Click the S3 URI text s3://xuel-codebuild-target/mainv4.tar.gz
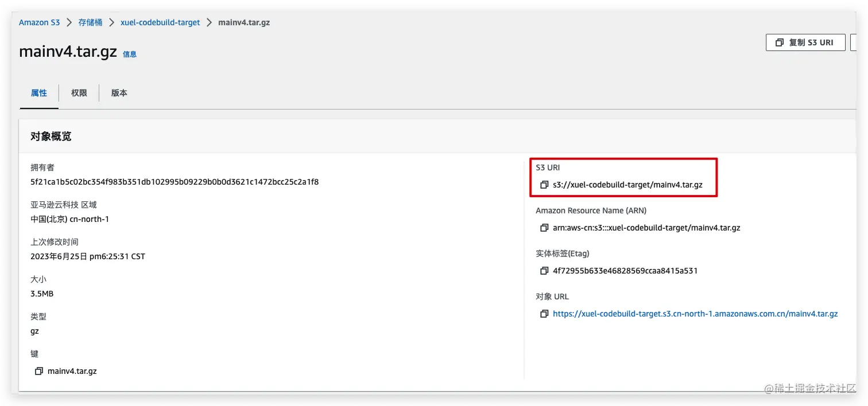868x406 pixels. click(x=627, y=185)
